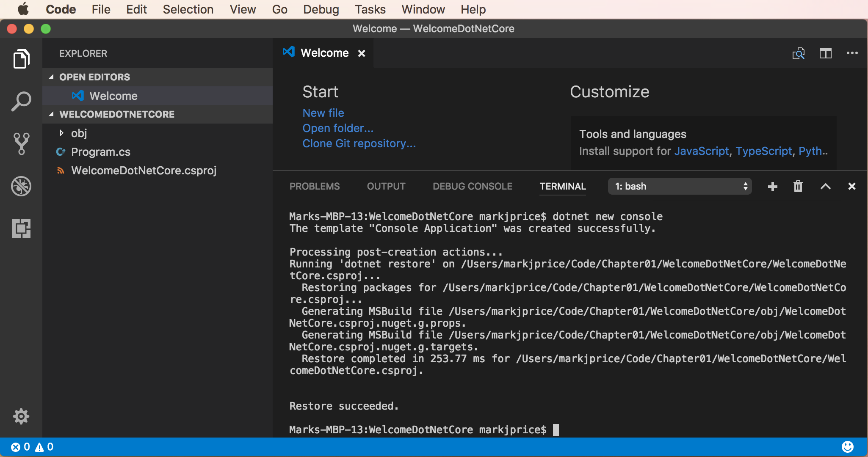Click the VS Code icon on Welcome tab
868x457 pixels.
289,52
